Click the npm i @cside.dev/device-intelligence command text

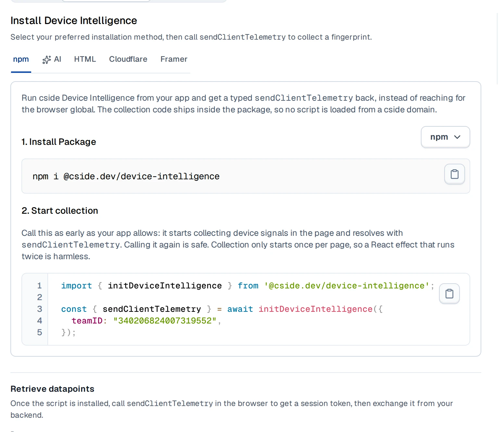126,176
